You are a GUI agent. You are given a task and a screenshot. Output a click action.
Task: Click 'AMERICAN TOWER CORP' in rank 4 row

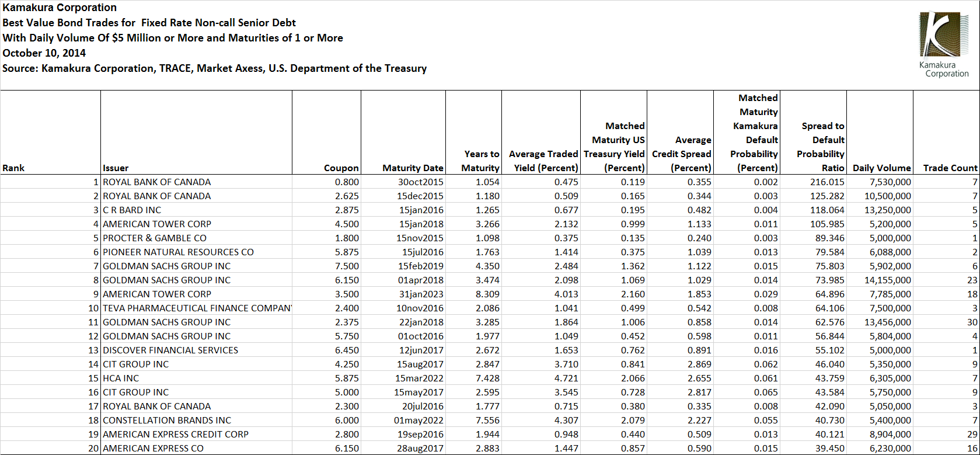157,224
